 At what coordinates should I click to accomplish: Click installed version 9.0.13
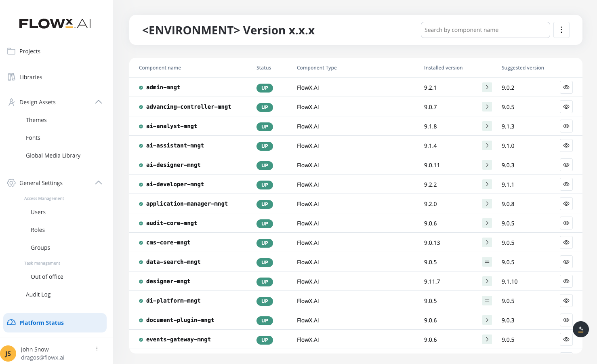tap(432, 243)
